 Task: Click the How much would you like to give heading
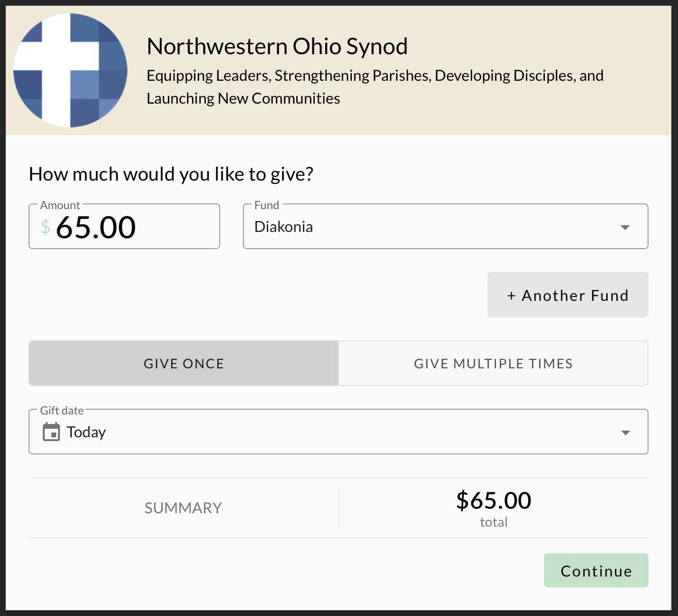click(171, 174)
